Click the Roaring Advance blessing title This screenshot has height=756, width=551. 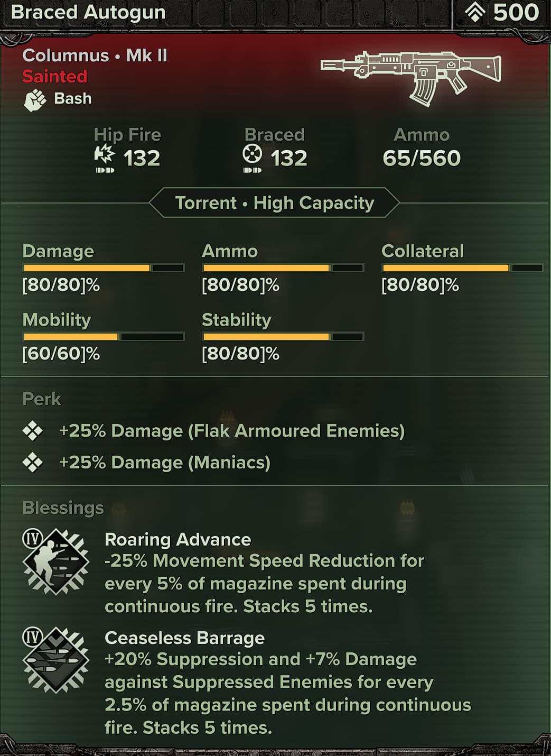tap(178, 539)
